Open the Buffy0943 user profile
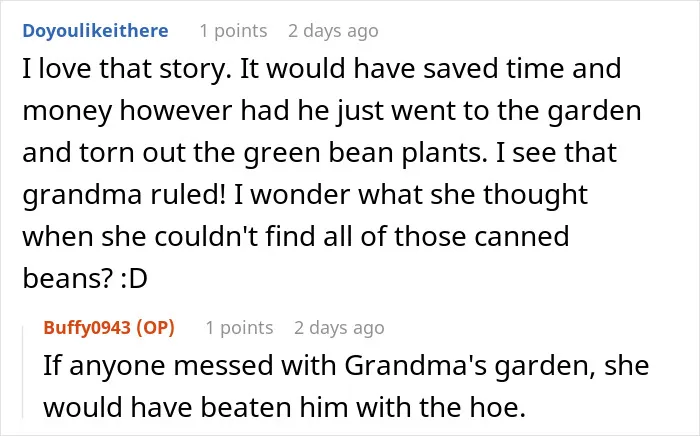This screenshot has width=700, height=436. tap(87, 328)
